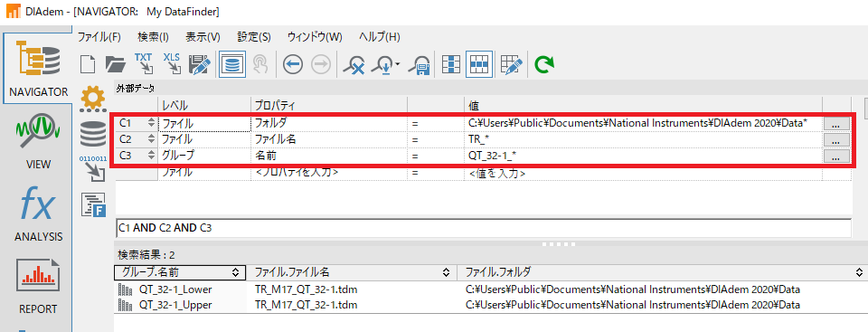Click the browse button for the QT_32-1_* value
Image resolution: width=868 pixels, height=332 pixels.
click(836, 157)
